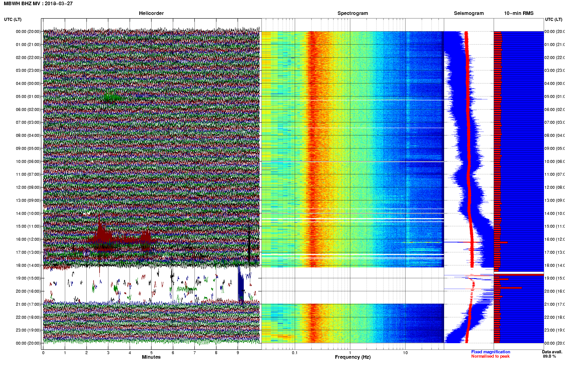Image resolution: width=588 pixels, height=368 pixels.
Task: Click the blue spike near minute 9 in the data gap
Action: [x=241, y=285]
